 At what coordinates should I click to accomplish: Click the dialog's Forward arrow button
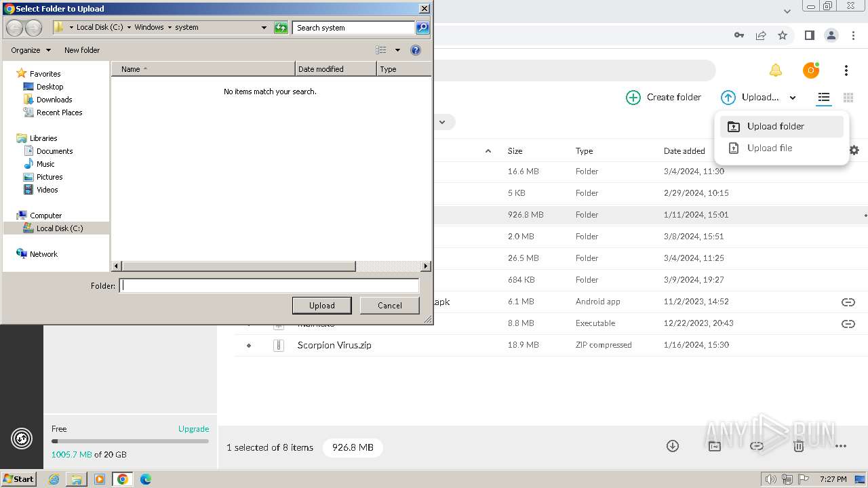[33, 28]
